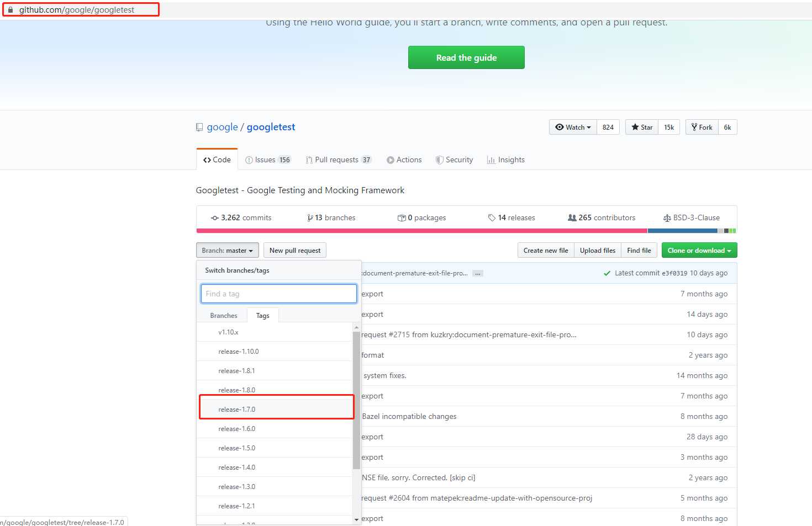Select tag release-1.6.0
The width and height of the screenshot is (812, 526).
point(275,428)
